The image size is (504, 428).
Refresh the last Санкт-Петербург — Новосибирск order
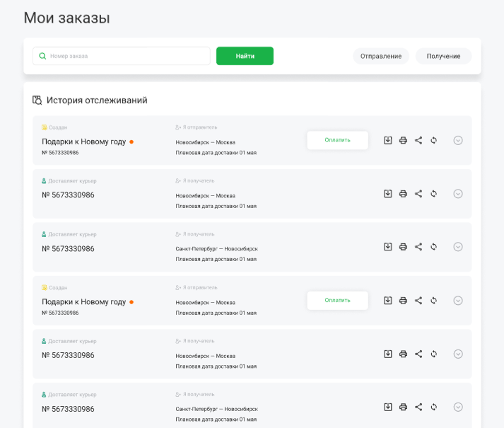(x=433, y=407)
